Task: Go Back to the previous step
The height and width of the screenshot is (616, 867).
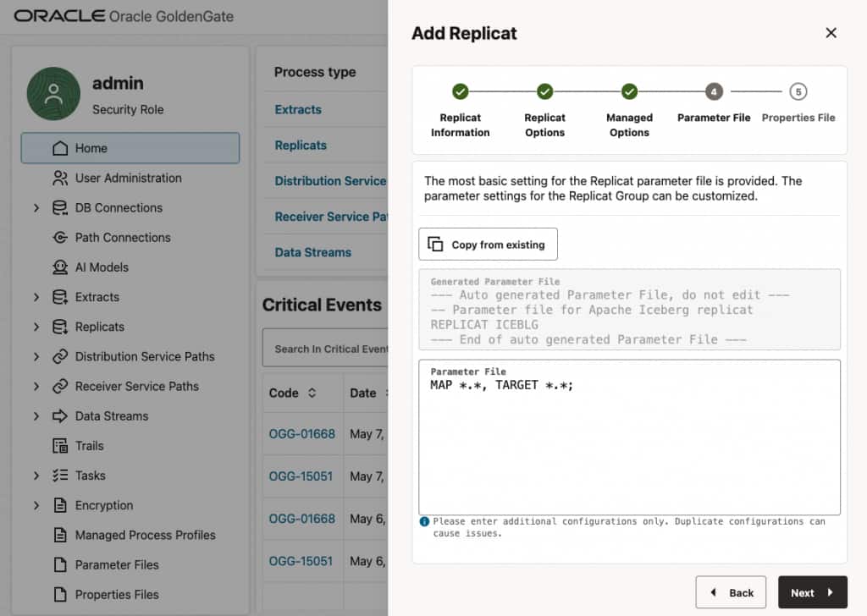Action: tap(731, 592)
